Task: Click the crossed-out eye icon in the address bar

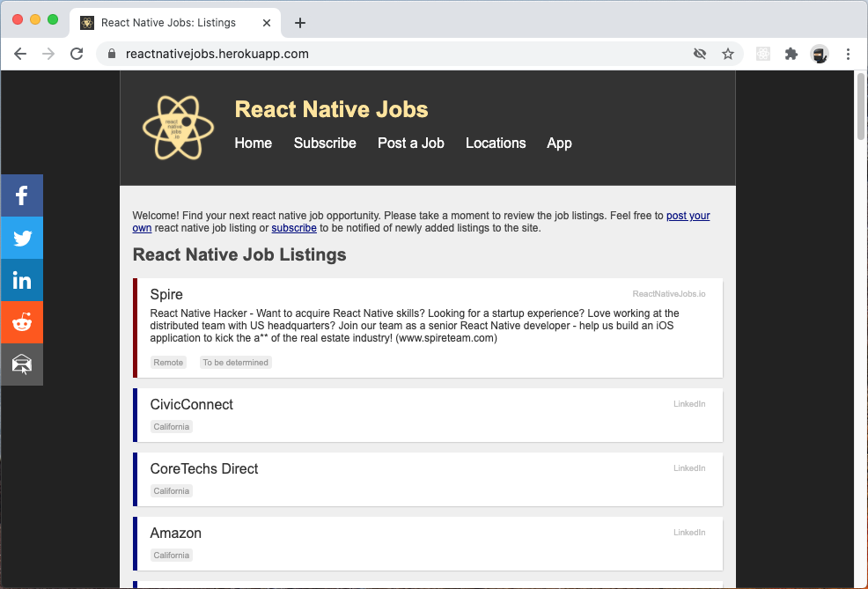Action: coord(700,54)
